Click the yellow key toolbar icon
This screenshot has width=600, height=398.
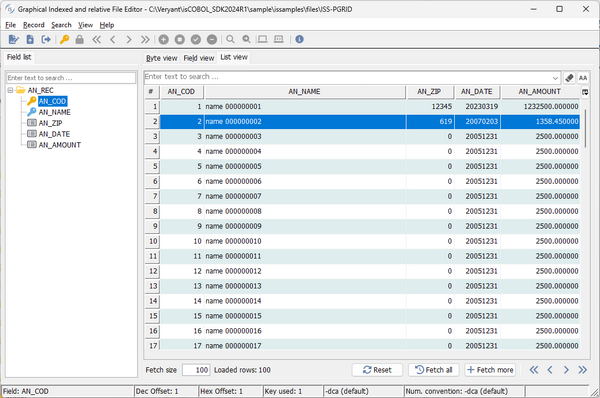click(x=64, y=39)
